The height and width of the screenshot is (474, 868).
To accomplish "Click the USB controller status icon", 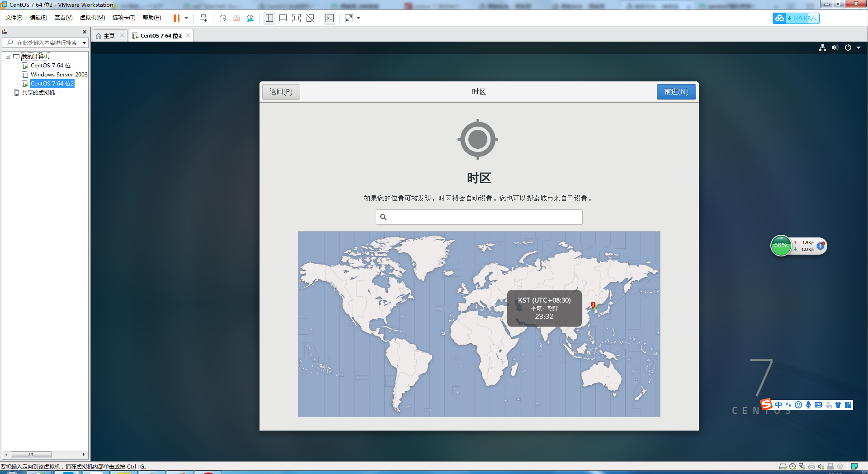I will pos(830,466).
